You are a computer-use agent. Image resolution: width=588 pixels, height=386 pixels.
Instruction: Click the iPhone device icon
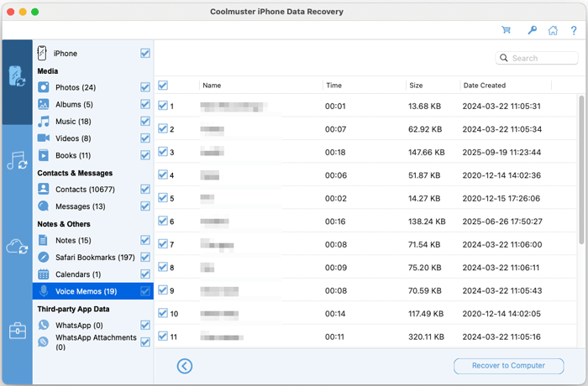click(42, 53)
